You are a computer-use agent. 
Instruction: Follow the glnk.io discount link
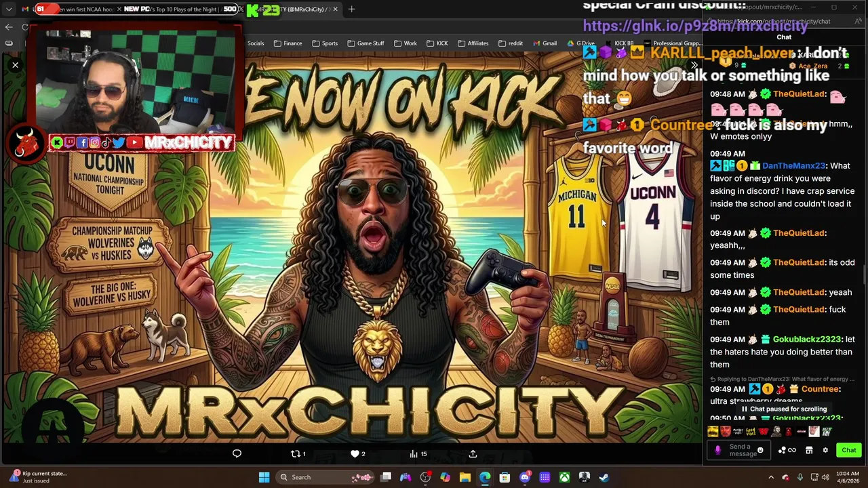coord(695,26)
